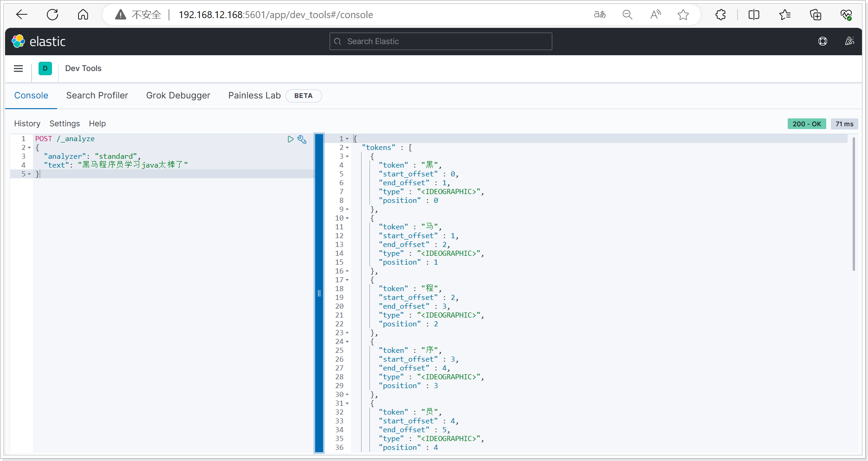The width and height of the screenshot is (868, 461).
Task: Open the Grok Debugger tab
Action: point(178,96)
